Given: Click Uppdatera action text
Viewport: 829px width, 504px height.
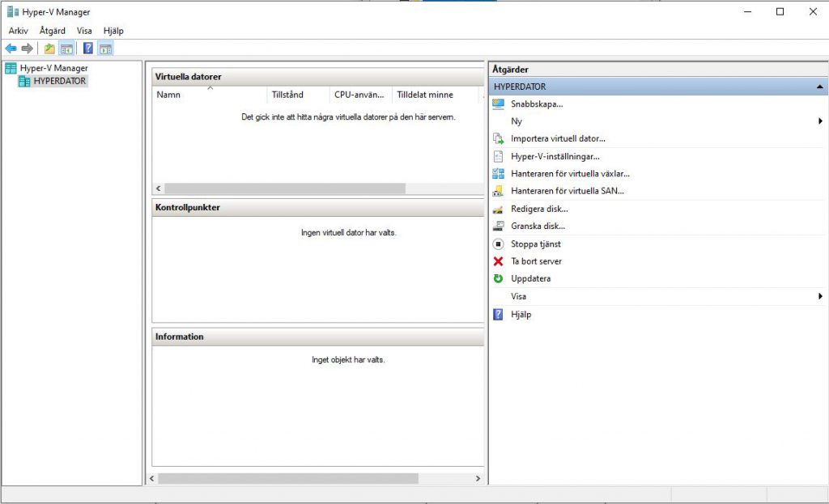Looking at the screenshot, I should pyautogui.click(x=530, y=278).
